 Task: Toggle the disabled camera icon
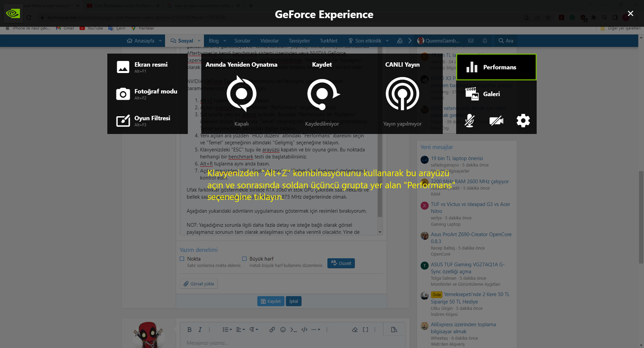point(496,121)
